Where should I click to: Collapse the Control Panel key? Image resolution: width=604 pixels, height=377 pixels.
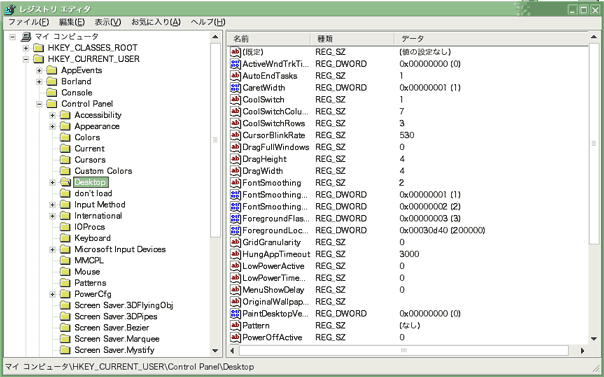(x=39, y=104)
